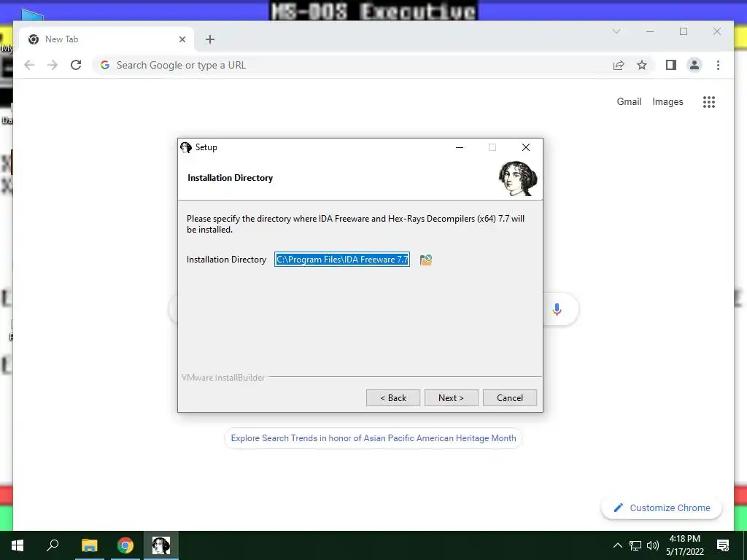
Task: Open the Google Images link
Action: (667, 101)
